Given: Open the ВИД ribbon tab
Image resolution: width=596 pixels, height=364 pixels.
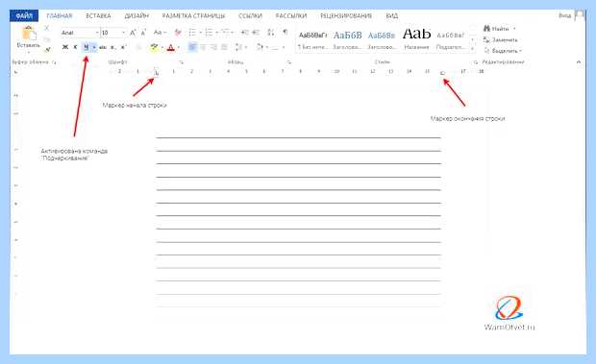Looking at the screenshot, I should click(392, 16).
